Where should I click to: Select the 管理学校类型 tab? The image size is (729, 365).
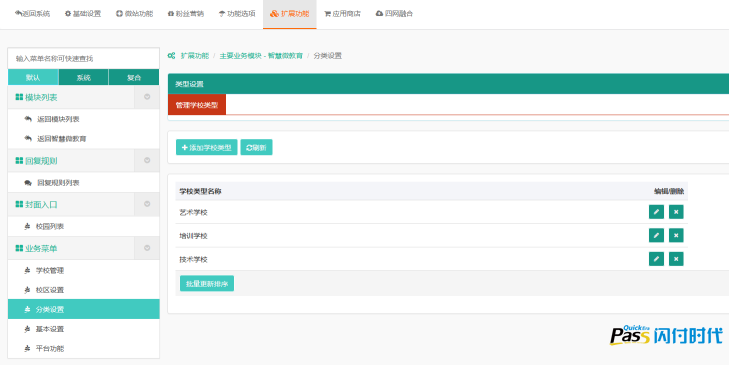pyautogui.click(x=197, y=105)
